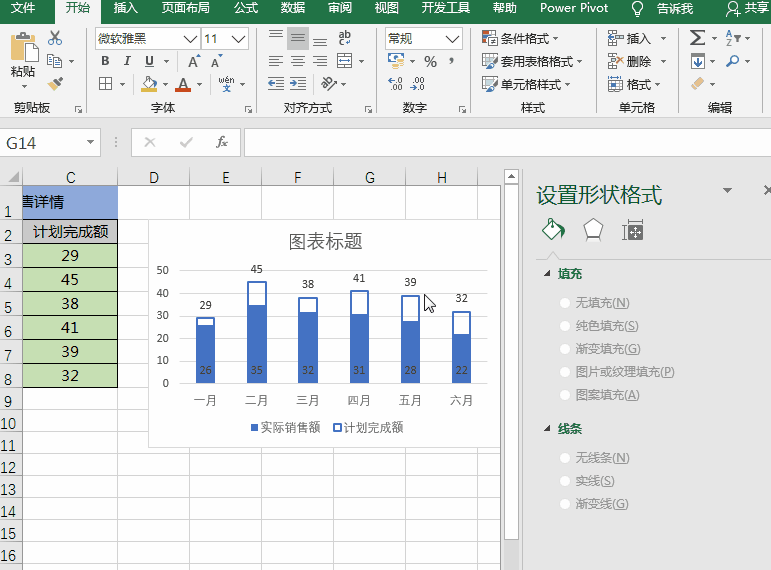Screen dimensions: 771x570
Task: Apply percent style
Action: tap(431, 61)
